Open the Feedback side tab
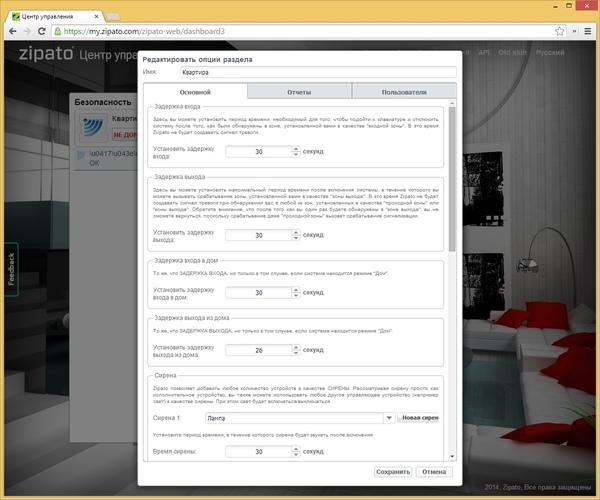The width and height of the screenshot is (600, 500). [x=11, y=269]
